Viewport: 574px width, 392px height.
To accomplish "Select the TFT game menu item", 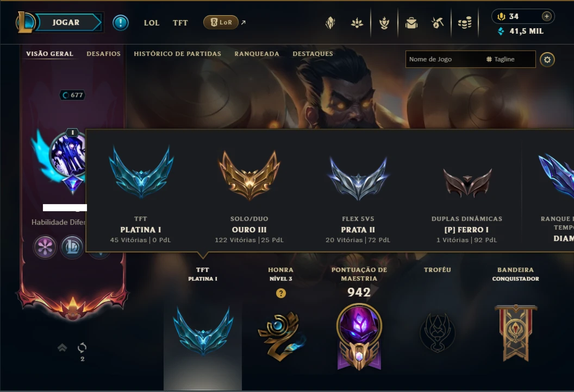I will [x=180, y=23].
